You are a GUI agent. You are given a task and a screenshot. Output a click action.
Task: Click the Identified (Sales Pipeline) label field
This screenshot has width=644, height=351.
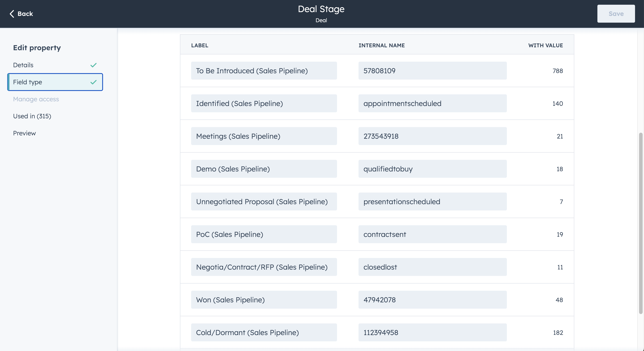pyautogui.click(x=264, y=104)
